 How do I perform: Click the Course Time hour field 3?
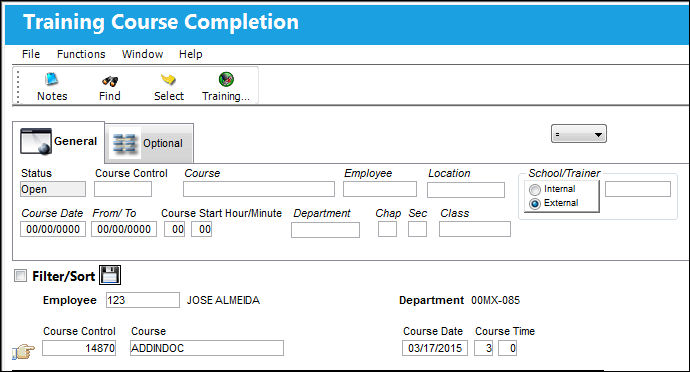point(483,348)
